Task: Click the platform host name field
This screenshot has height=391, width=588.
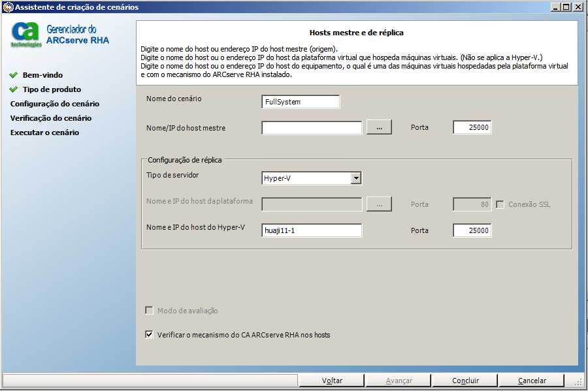Action: pos(312,204)
